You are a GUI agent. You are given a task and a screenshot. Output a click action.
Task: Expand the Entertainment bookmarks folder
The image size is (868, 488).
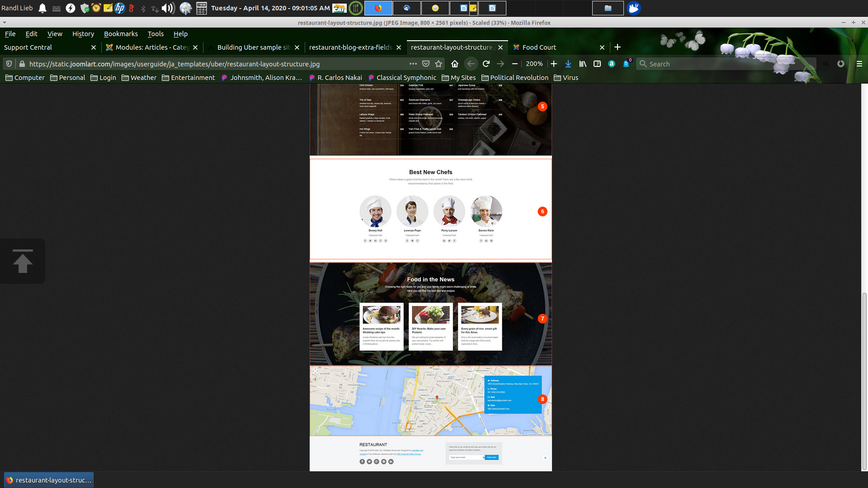189,78
